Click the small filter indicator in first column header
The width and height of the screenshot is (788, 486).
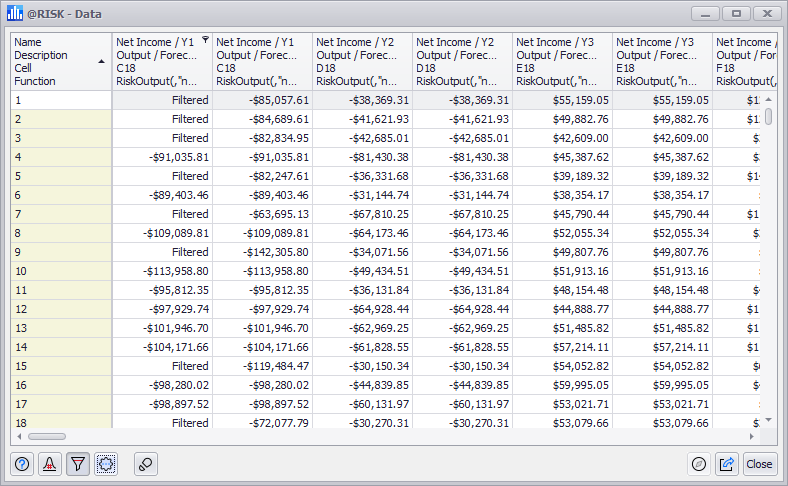(x=205, y=41)
